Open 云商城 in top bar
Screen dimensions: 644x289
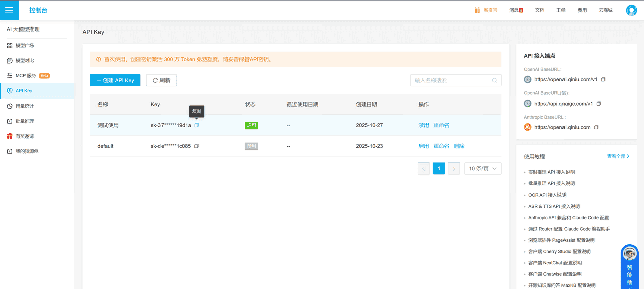[606, 10]
